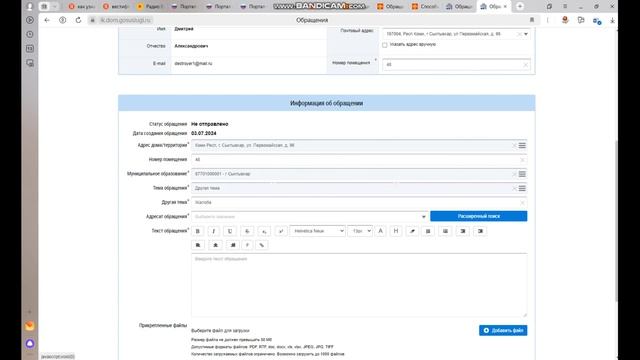The width and height of the screenshot is (640, 360).
Task: Reload the current page
Action: click(x=78, y=20)
